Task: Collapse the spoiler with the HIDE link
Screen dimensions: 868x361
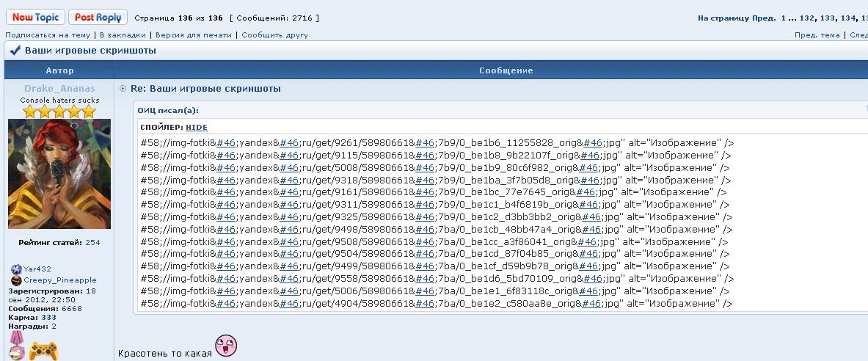Action: (x=197, y=127)
